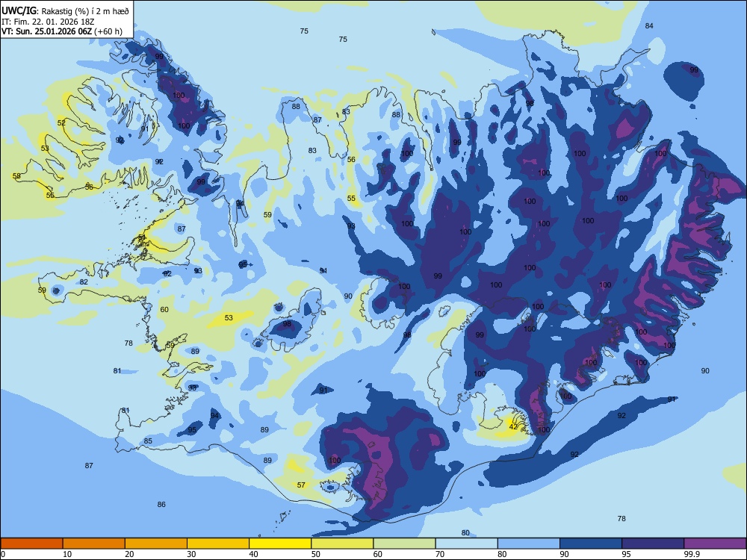Click the humidity value 58 at the far west
The image size is (747, 560).
(x=16, y=176)
